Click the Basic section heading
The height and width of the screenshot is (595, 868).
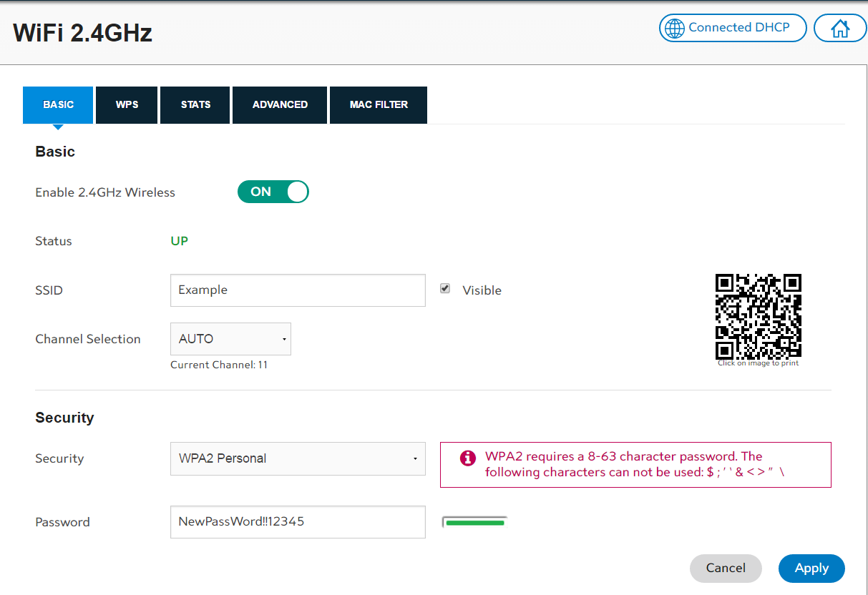click(x=55, y=152)
